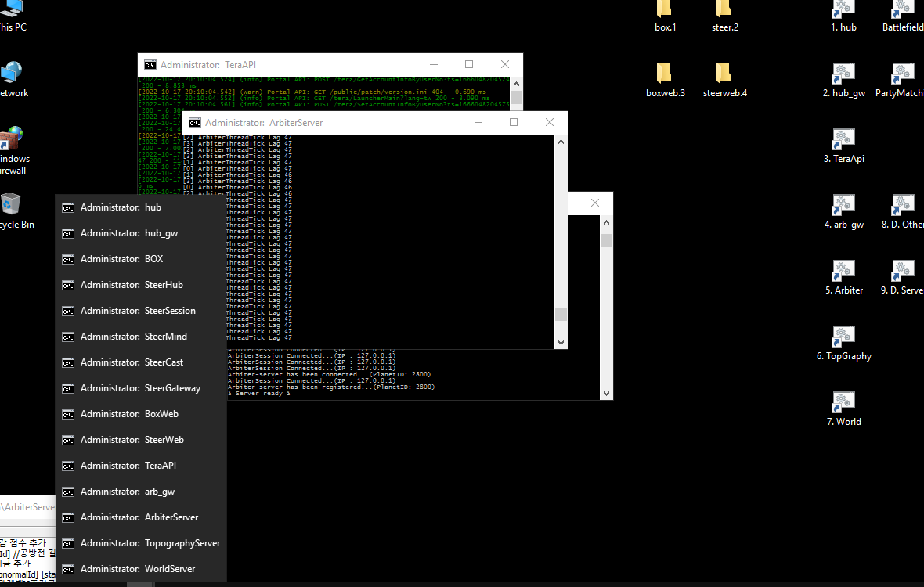Select Administrator: BoxWeb entry
Screen dimensions: 924x587
141,414
